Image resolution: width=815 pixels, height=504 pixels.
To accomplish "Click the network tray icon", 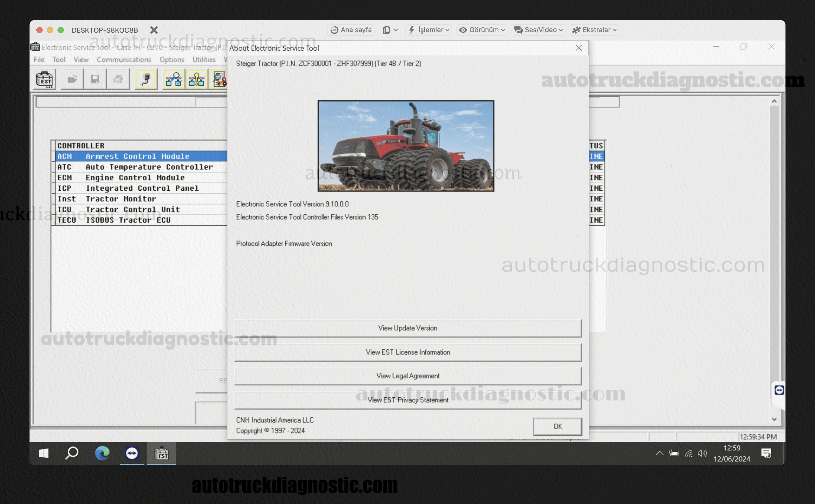I will pyautogui.click(x=688, y=453).
